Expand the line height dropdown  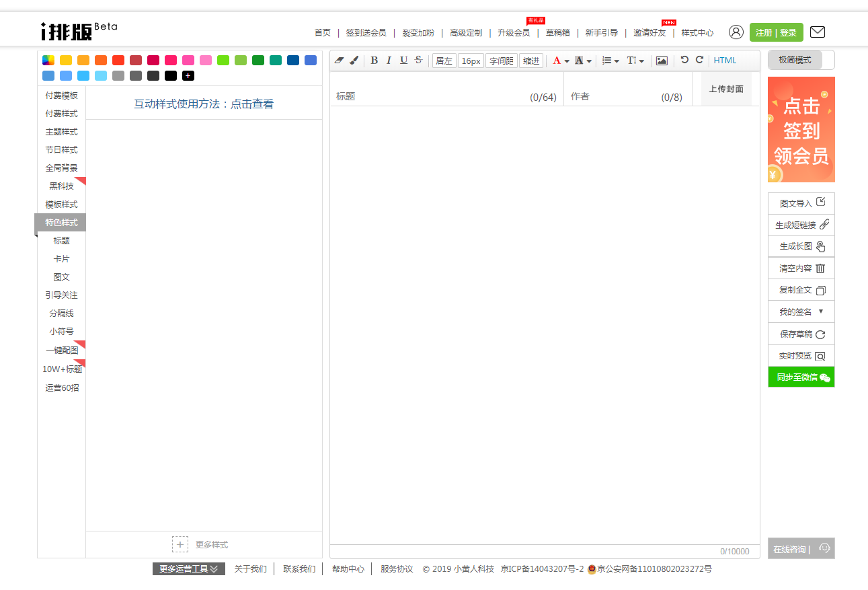pos(635,61)
